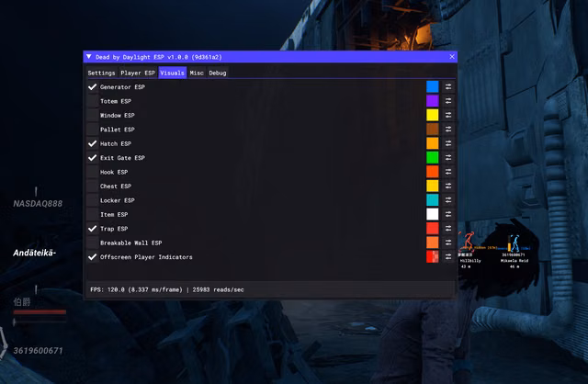Viewport: 588px width, 384px height.
Task: Select the Visuals tab
Action: click(172, 73)
